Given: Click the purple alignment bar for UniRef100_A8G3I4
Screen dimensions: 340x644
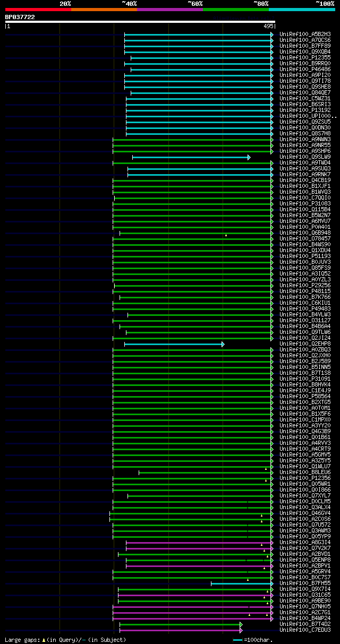Looking at the screenshot, I should click(x=200, y=543).
